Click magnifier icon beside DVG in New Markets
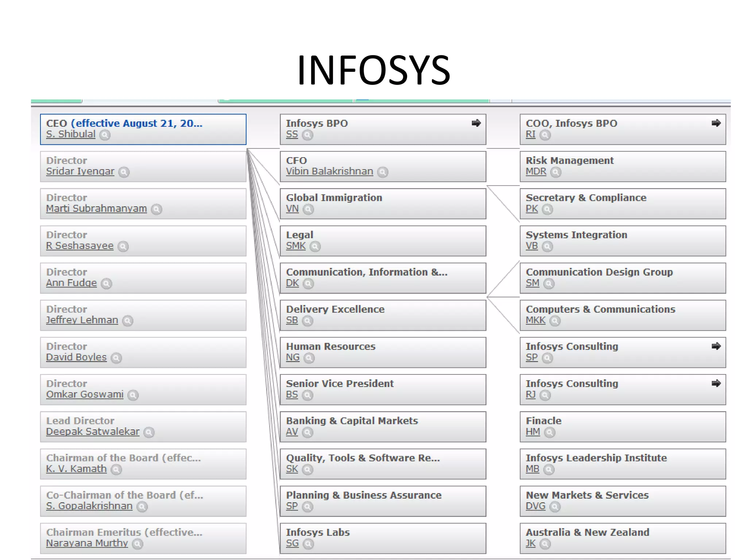 tap(555, 507)
